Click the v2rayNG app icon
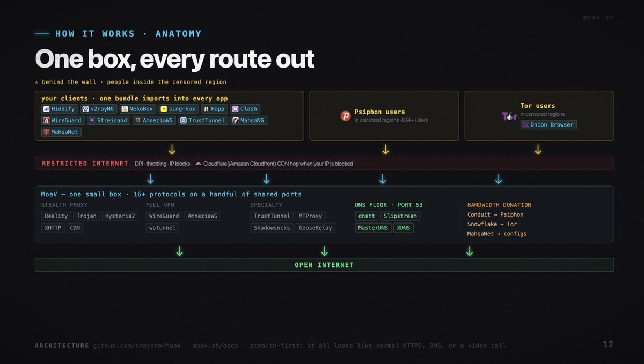Viewport: 644px width, 364px height. coord(85,109)
